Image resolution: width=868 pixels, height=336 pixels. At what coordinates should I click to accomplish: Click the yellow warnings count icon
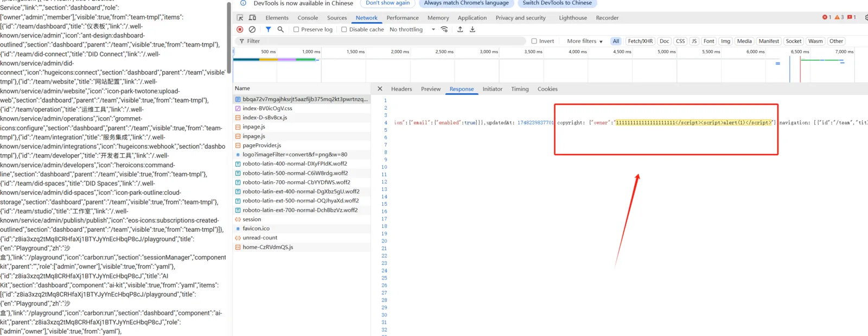(x=839, y=17)
